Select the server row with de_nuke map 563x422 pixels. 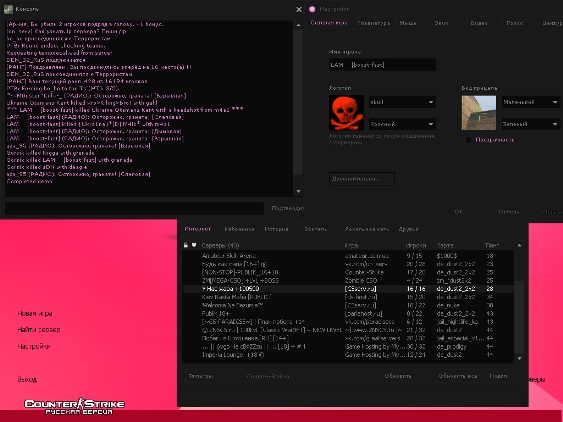coord(348,305)
